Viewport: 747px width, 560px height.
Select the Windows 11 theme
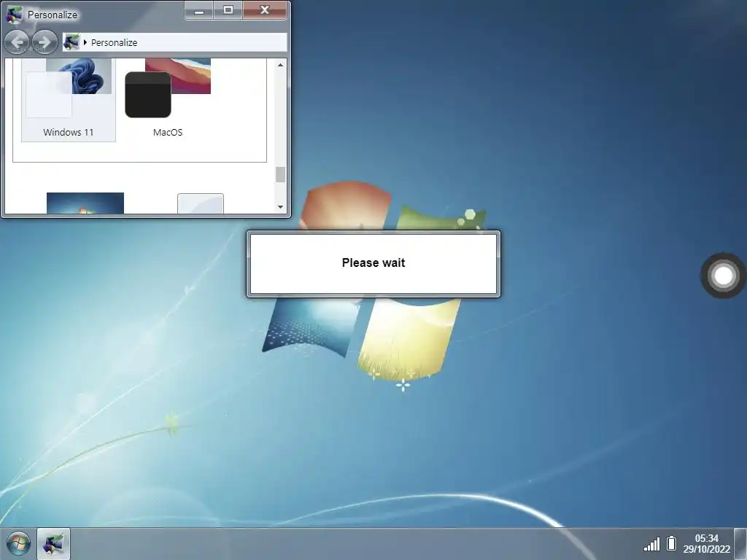pyautogui.click(x=69, y=99)
